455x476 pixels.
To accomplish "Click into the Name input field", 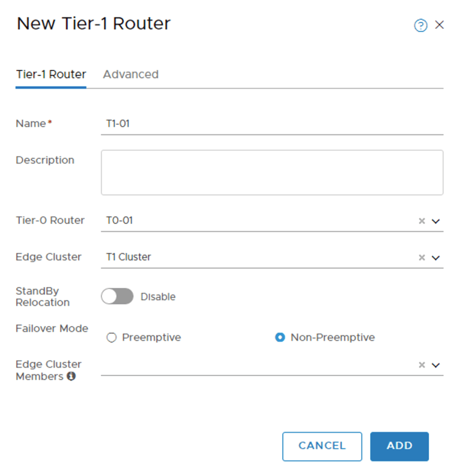I will [272, 124].
